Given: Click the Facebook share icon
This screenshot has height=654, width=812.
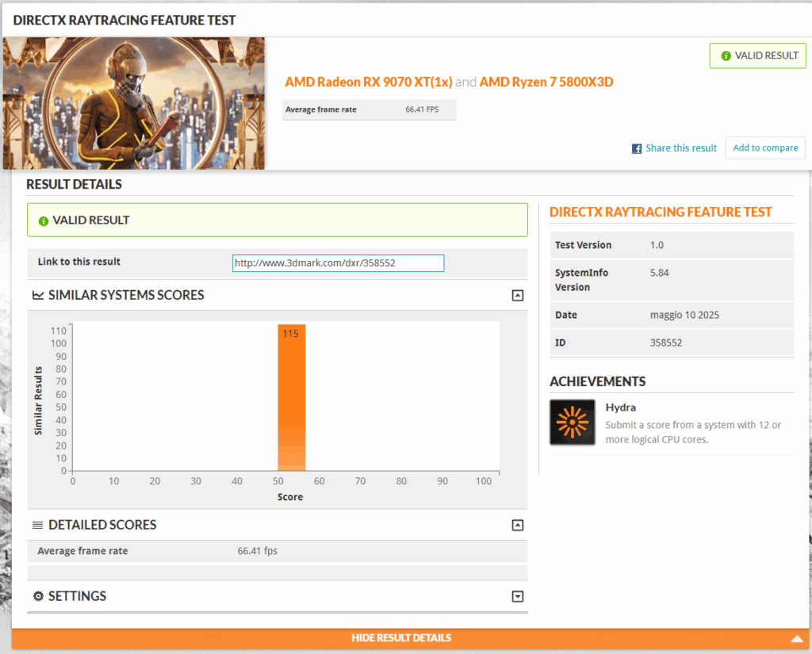Looking at the screenshot, I should (637, 148).
